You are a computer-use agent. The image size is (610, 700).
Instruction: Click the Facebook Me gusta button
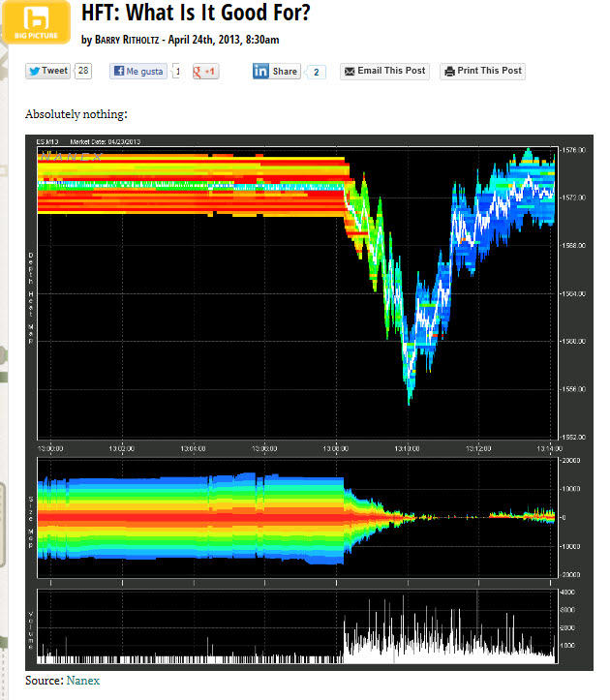137,71
